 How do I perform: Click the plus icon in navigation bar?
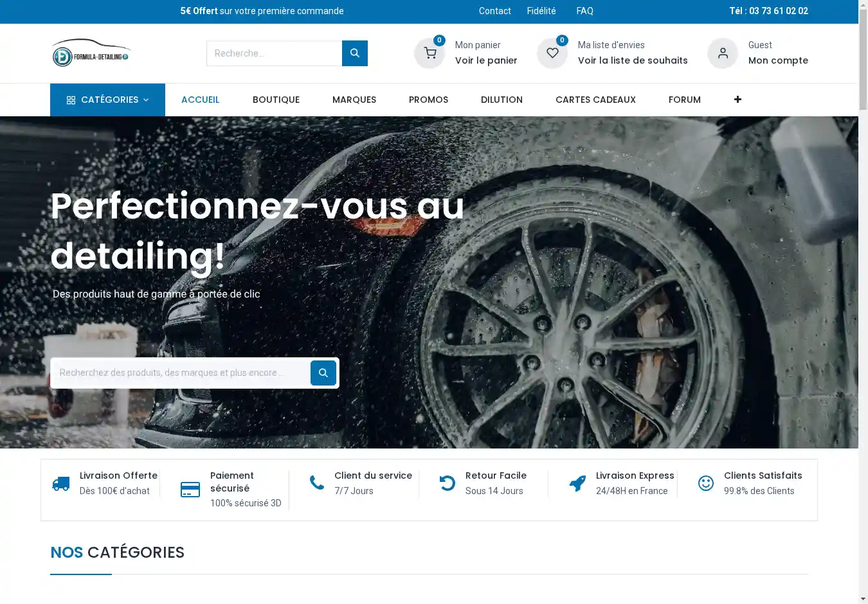tap(737, 100)
